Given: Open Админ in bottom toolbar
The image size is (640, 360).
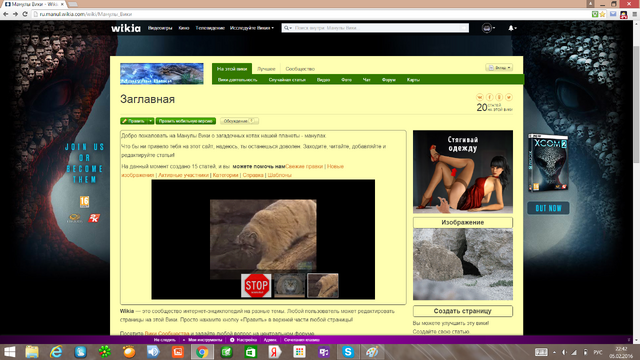Looking at the screenshot, I should coord(270,340).
